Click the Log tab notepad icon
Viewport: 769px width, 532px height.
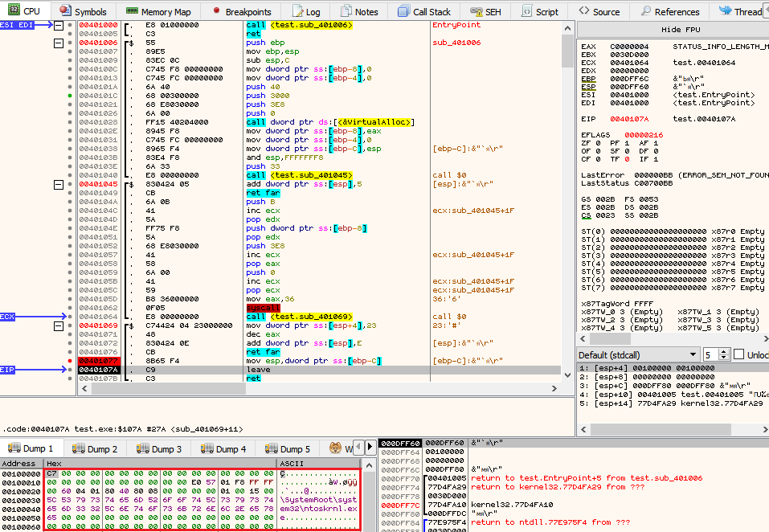pyautogui.click(x=296, y=11)
